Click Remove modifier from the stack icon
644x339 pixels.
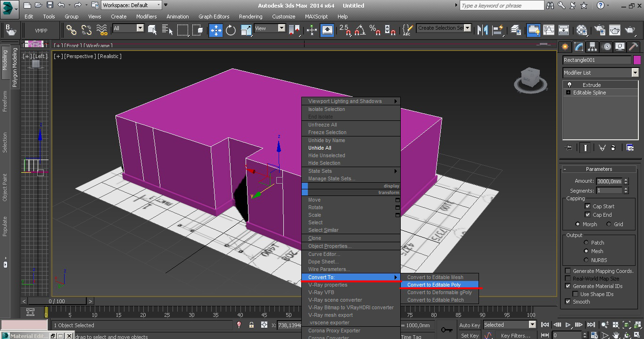613,147
